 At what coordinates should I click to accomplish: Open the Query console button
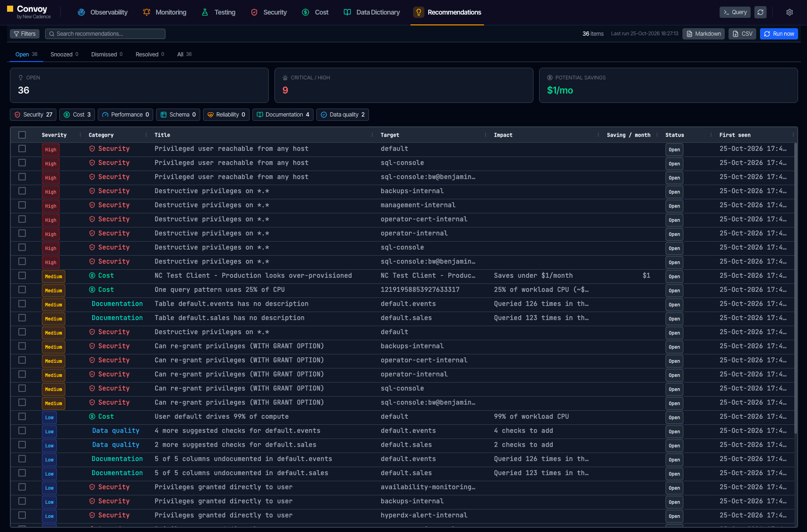(735, 12)
